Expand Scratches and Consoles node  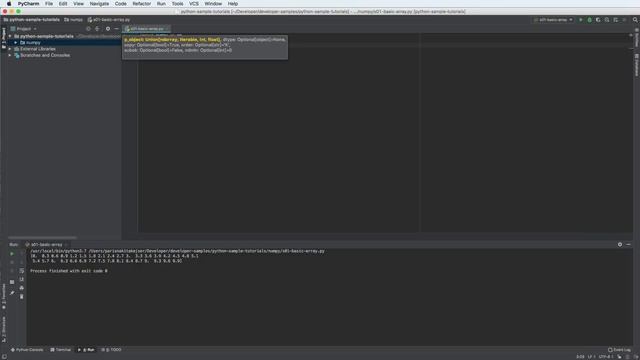pyautogui.click(x=10, y=55)
